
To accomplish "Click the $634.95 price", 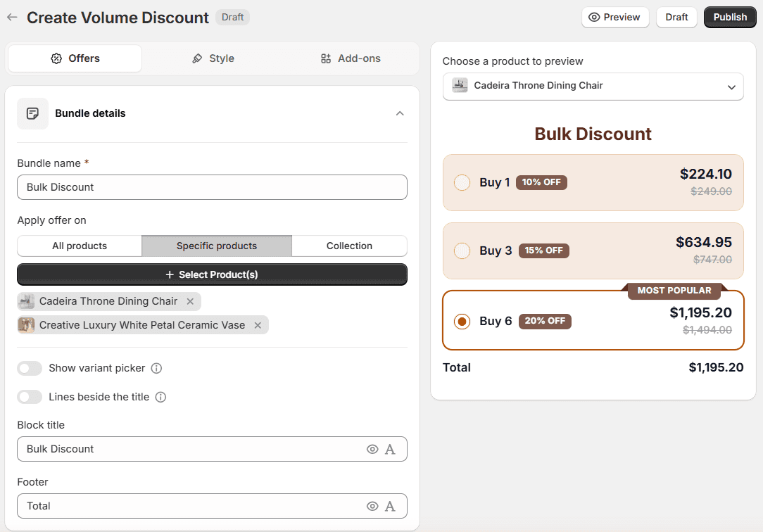I will point(704,242).
